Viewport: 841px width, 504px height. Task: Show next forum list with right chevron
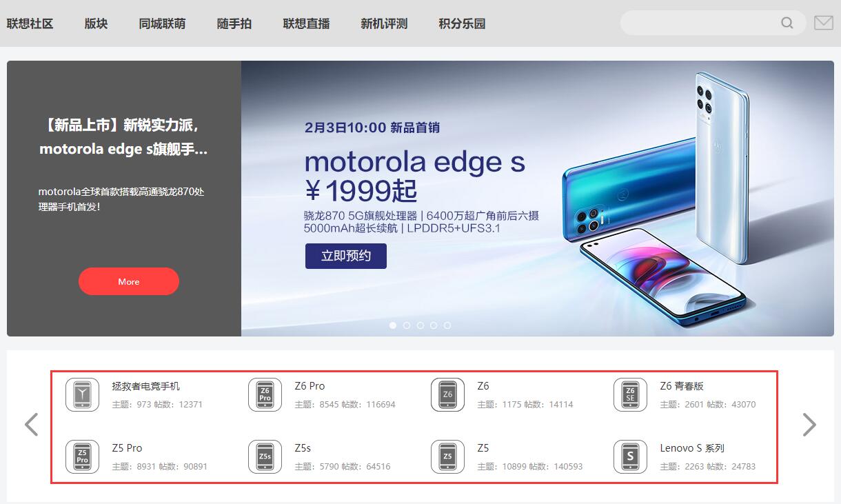[x=809, y=425]
